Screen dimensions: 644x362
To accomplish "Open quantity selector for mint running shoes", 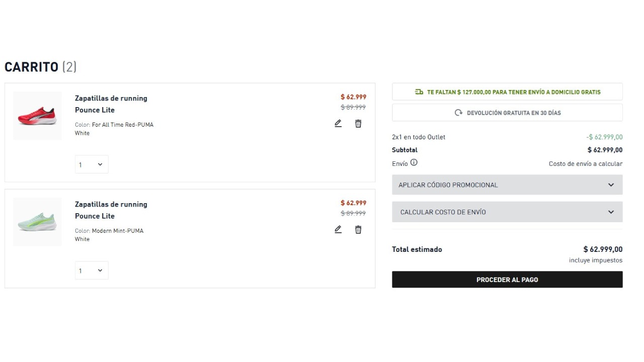I will (91, 270).
